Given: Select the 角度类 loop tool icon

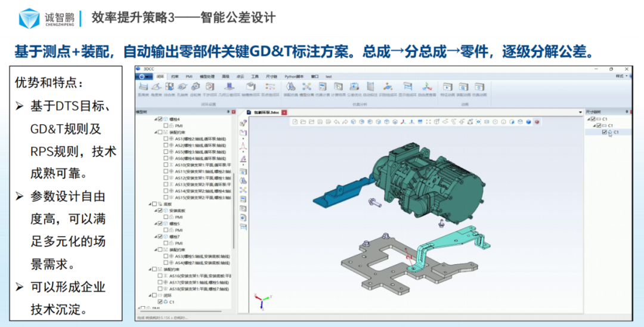Looking at the screenshot, I should 156,87.
